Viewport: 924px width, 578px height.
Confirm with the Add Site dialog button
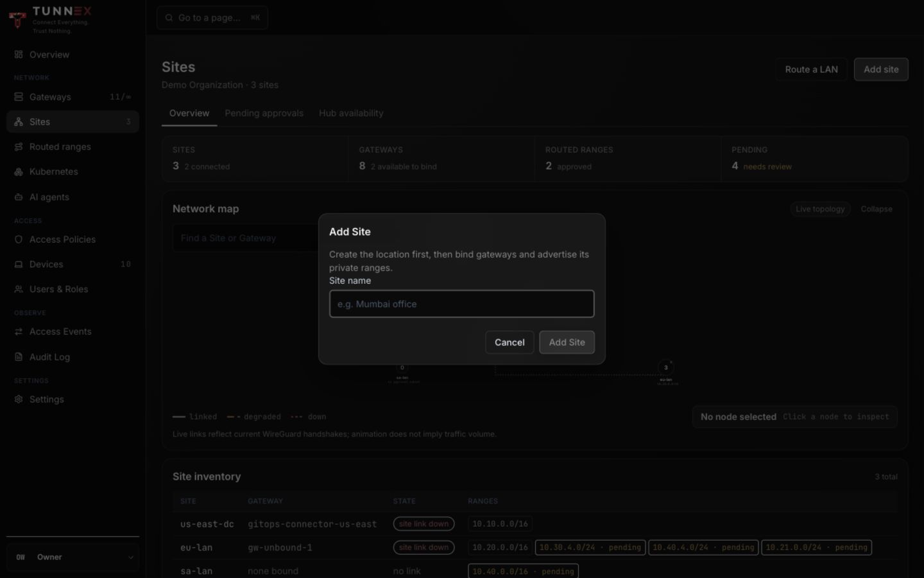tap(567, 342)
